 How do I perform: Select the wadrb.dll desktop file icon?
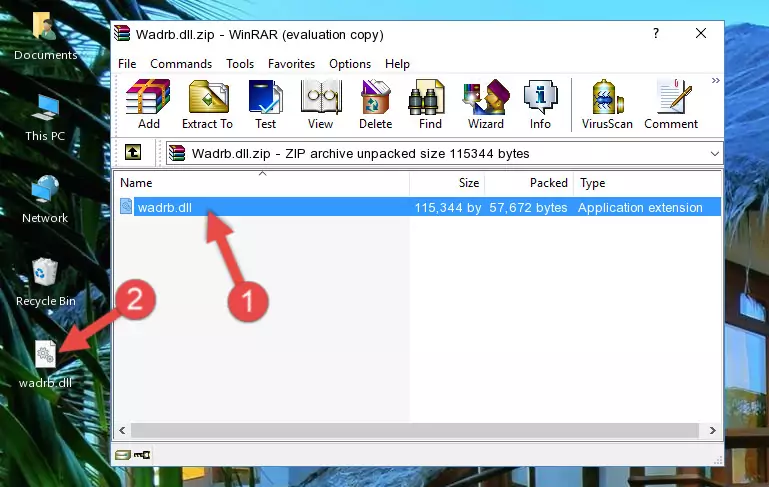(x=46, y=365)
